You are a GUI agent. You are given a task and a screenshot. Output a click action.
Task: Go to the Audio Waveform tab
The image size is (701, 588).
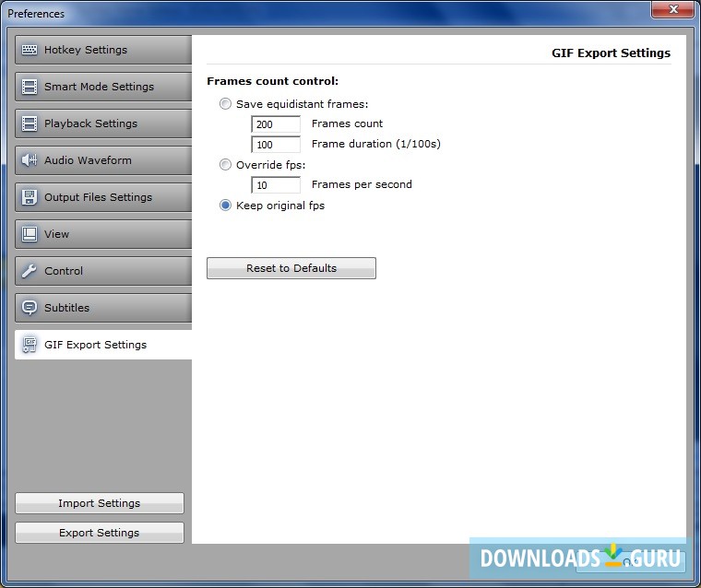click(103, 160)
